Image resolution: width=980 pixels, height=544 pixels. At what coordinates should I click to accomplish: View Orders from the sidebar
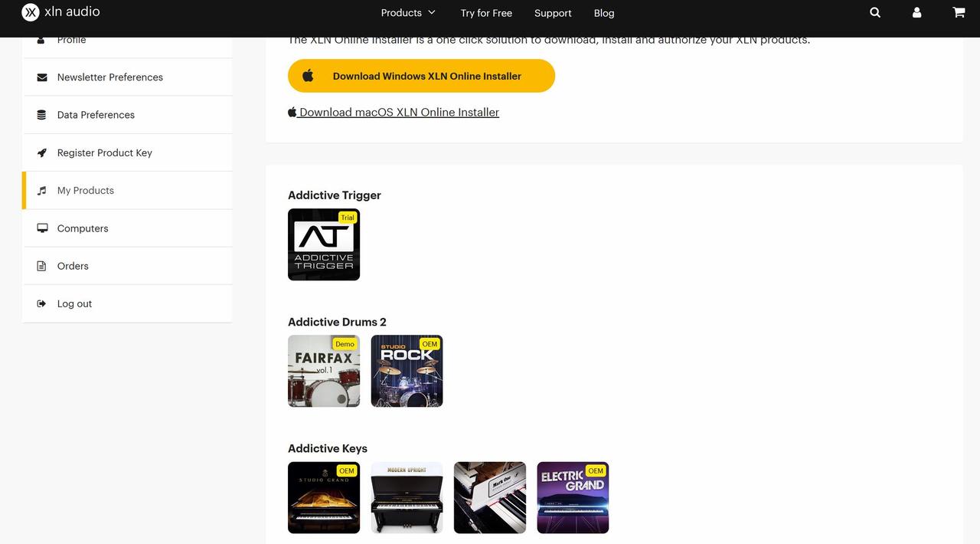coord(73,266)
